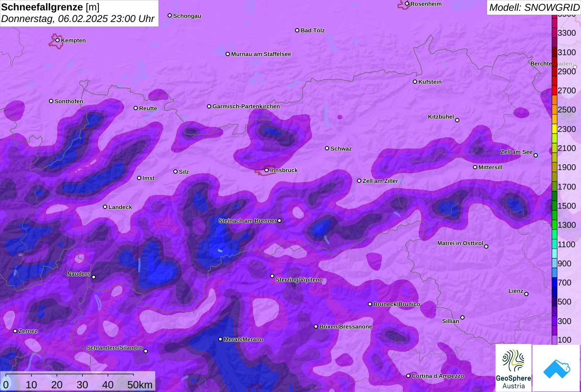Click the dark green legend swatch near 1500

pos(554,205)
